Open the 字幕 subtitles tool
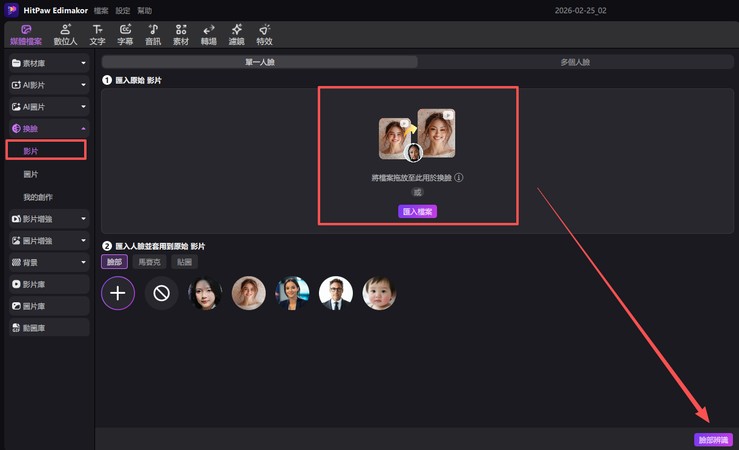739x450 pixels. tap(125, 35)
